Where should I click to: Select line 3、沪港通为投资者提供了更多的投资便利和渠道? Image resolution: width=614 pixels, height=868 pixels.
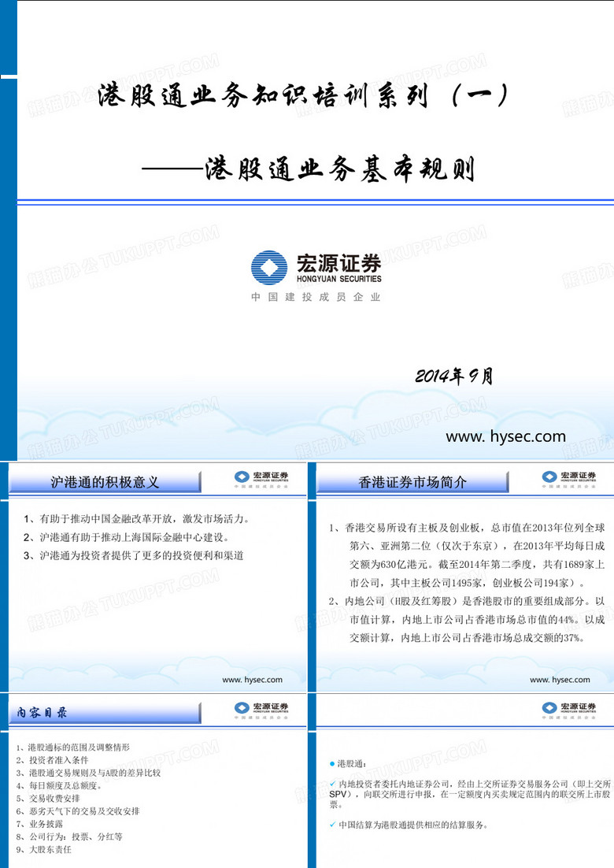click(133, 555)
